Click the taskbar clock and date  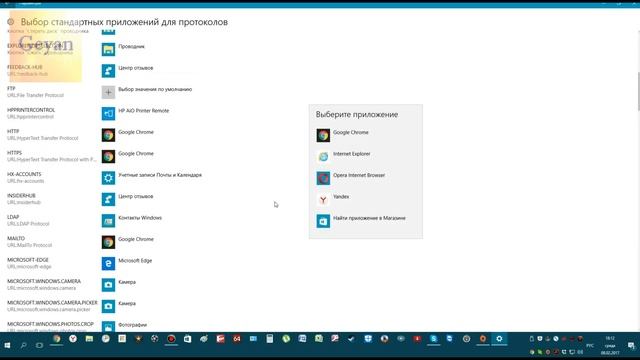tap(610, 345)
